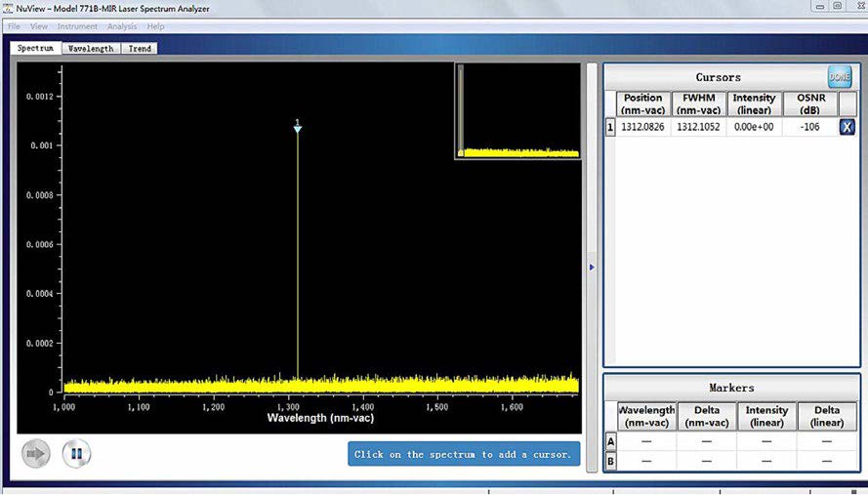Click OSNR value -106
The width and height of the screenshot is (868, 495).
click(x=809, y=127)
